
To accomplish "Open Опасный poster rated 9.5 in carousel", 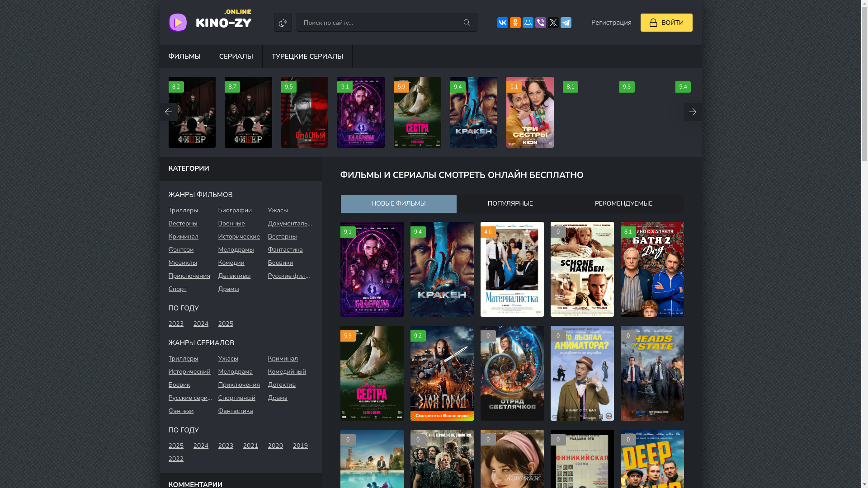I will coord(305,112).
